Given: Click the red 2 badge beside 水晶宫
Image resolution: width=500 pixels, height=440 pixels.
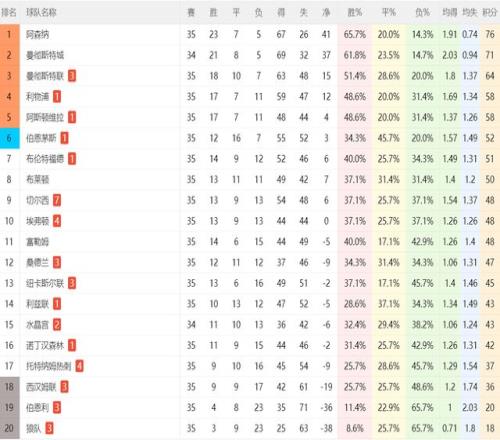Looking at the screenshot, I should [x=57, y=325].
